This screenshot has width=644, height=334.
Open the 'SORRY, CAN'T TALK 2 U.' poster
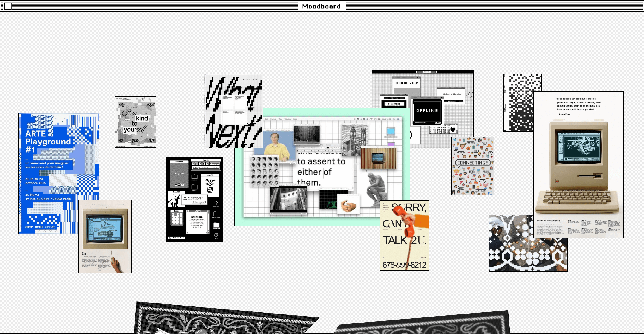coord(404,240)
